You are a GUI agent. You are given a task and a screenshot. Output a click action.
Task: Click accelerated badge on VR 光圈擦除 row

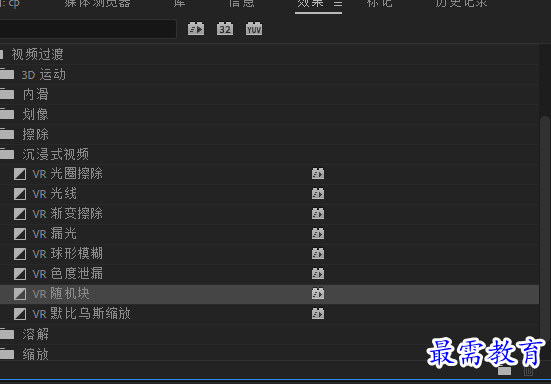[318, 174]
